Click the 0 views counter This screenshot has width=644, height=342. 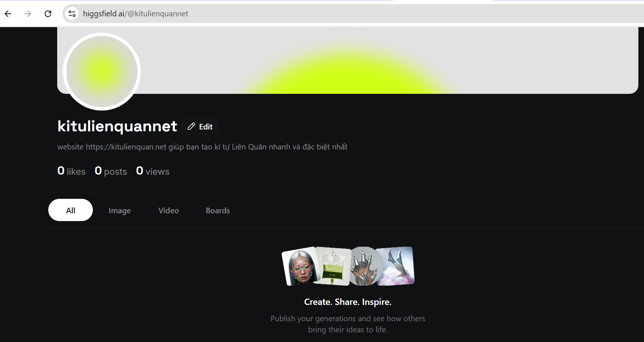[153, 171]
